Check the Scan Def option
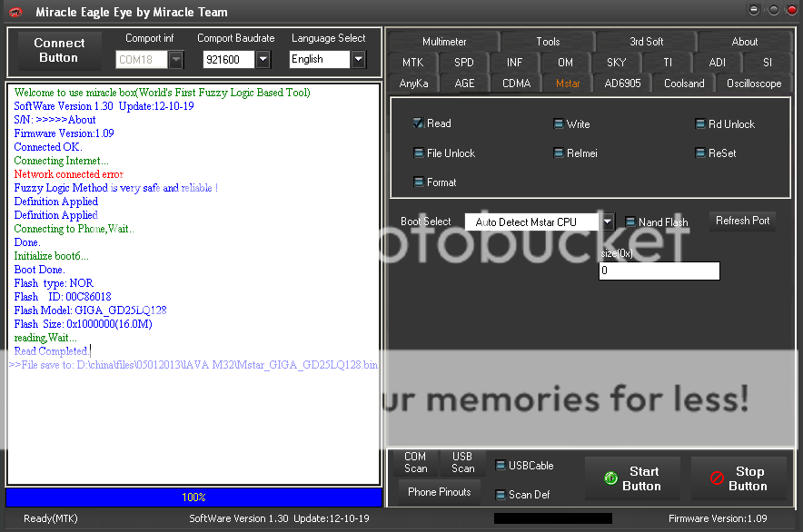Screen dimensions: 803x532 tap(501, 495)
